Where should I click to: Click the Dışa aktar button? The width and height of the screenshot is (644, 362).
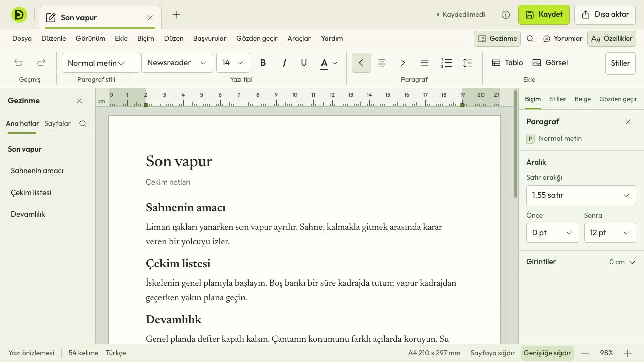(605, 15)
